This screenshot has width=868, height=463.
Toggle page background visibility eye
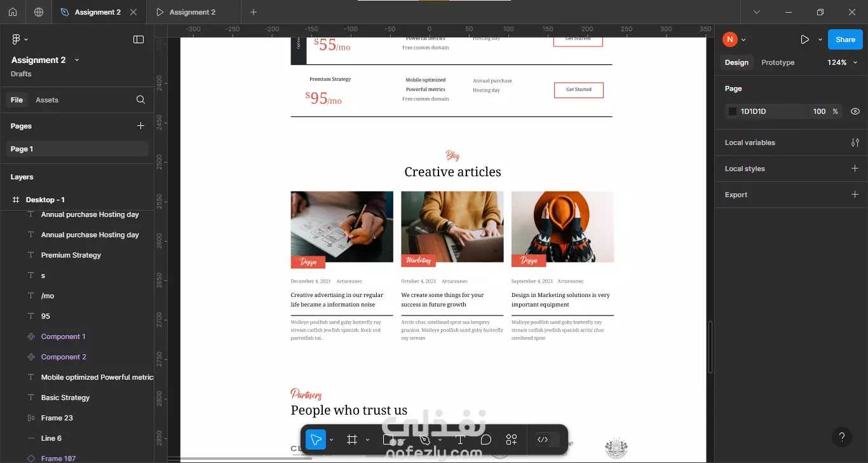(x=855, y=111)
